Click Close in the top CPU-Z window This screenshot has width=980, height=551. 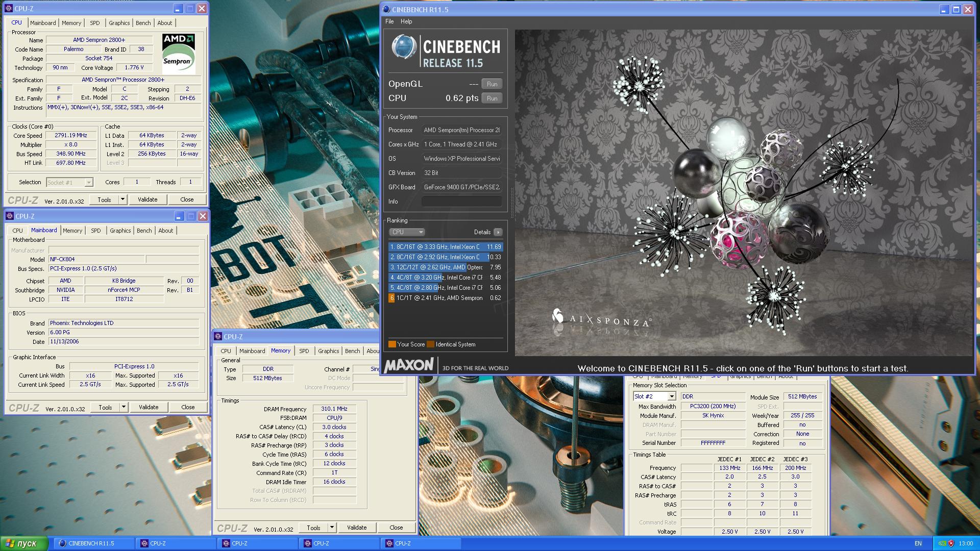pos(187,199)
